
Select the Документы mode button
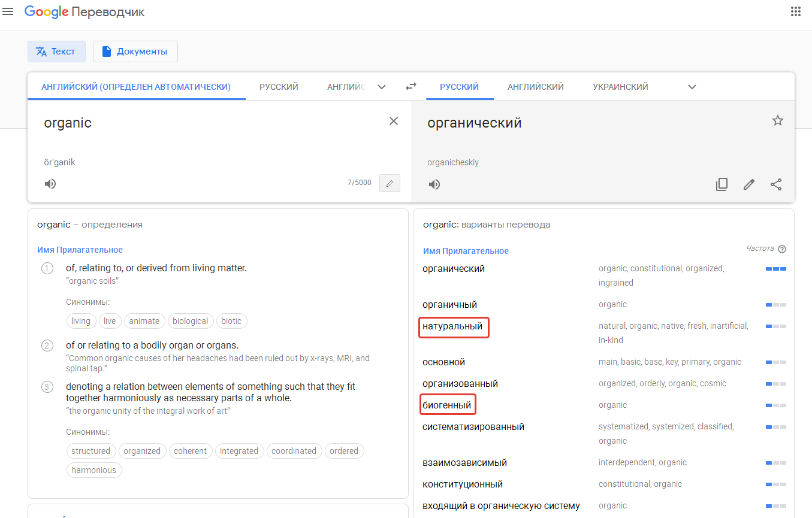(135, 52)
